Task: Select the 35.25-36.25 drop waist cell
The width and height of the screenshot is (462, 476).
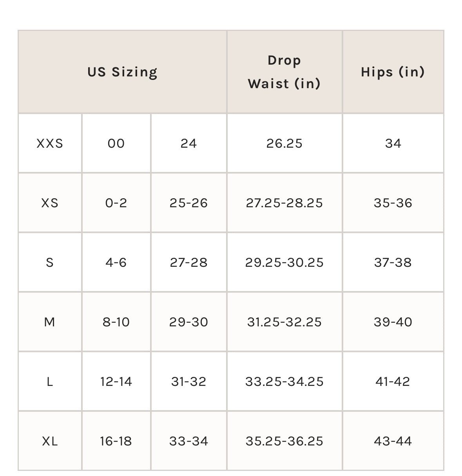Action: click(x=284, y=441)
